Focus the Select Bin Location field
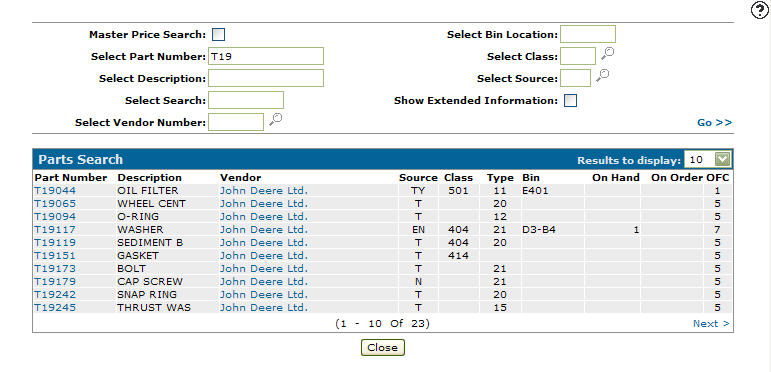The height and width of the screenshot is (372, 771). pos(588,34)
